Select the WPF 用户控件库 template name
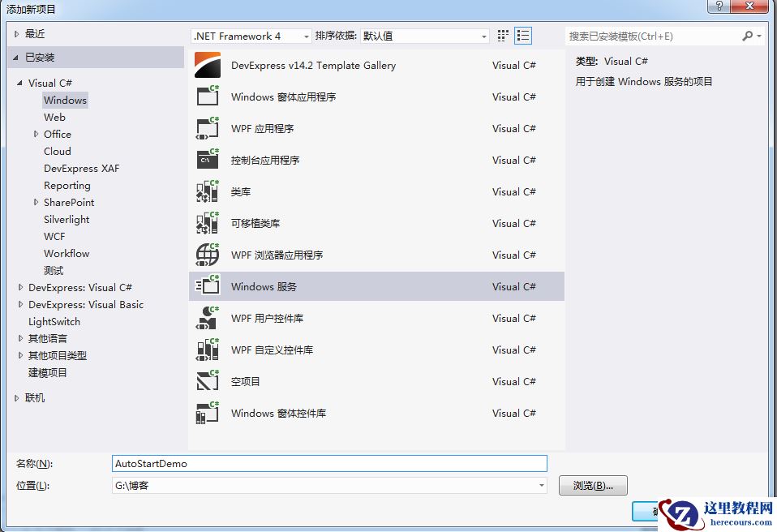 click(267, 318)
